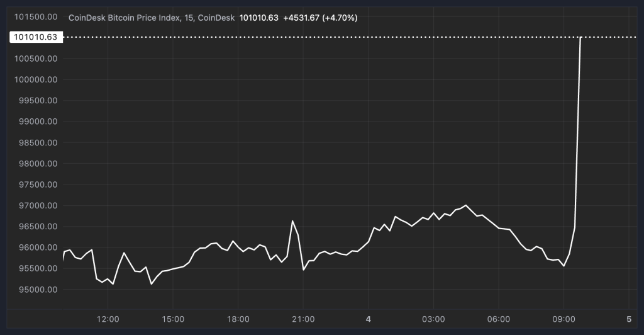Click the 97000.00 price axis label

[x=36, y=205]
